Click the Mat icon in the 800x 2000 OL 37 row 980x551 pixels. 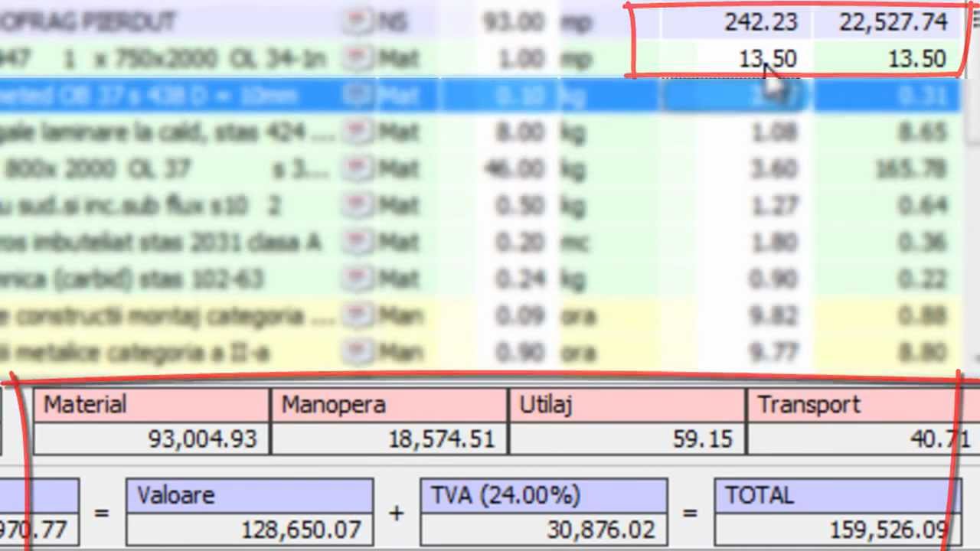[358, 169]
